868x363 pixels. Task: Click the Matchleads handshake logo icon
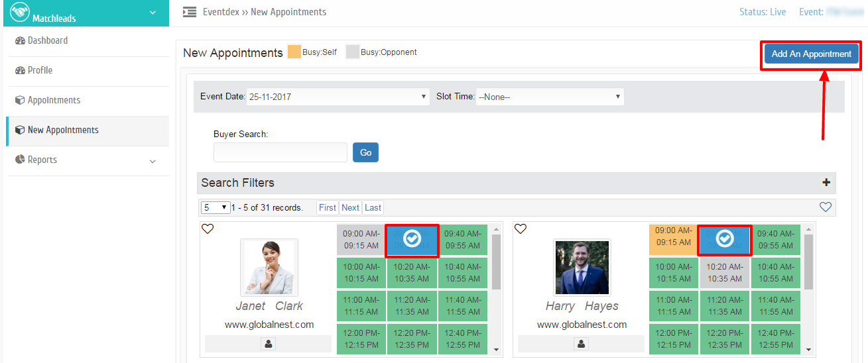(x=20, y=12)
